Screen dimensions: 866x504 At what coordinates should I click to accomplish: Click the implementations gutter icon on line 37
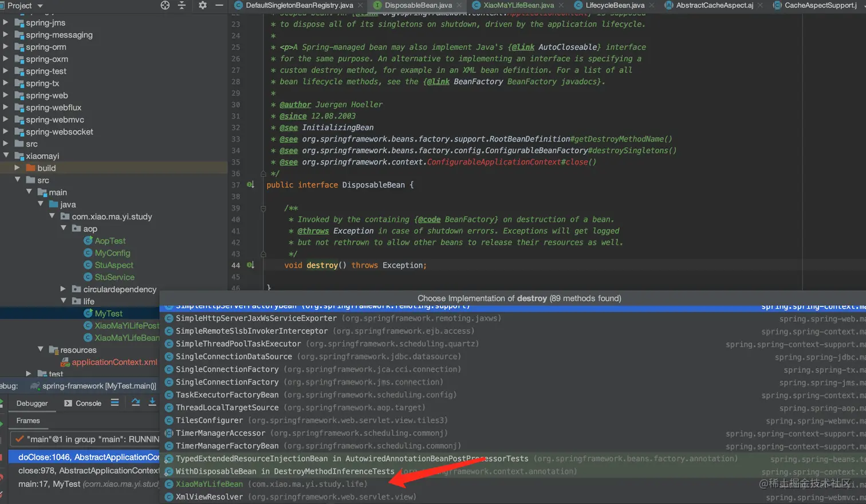click(250, 184)
